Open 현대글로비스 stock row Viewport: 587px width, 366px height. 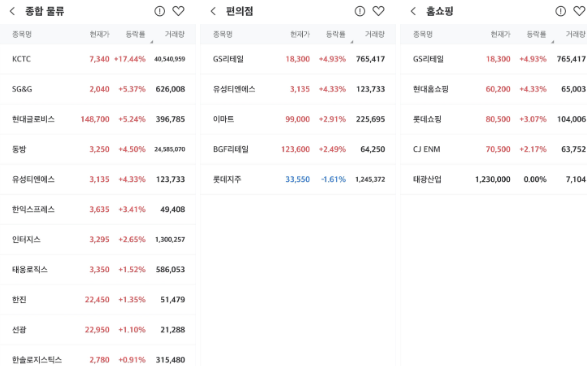pos(98,119)
